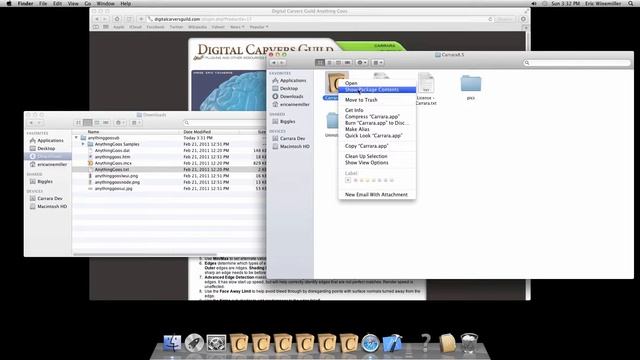
Task: Click Safari back button
Action: 97,19
